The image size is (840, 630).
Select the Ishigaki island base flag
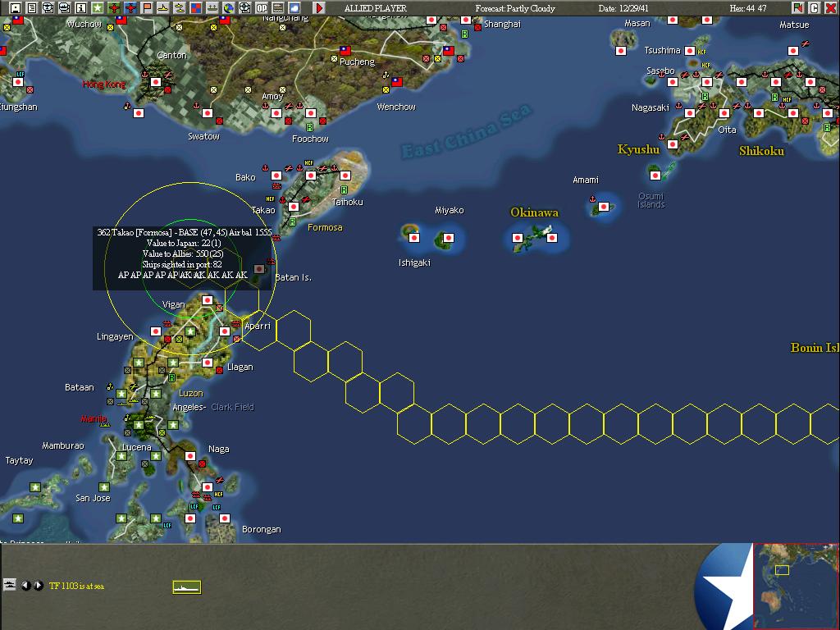[x=414, y=238]
